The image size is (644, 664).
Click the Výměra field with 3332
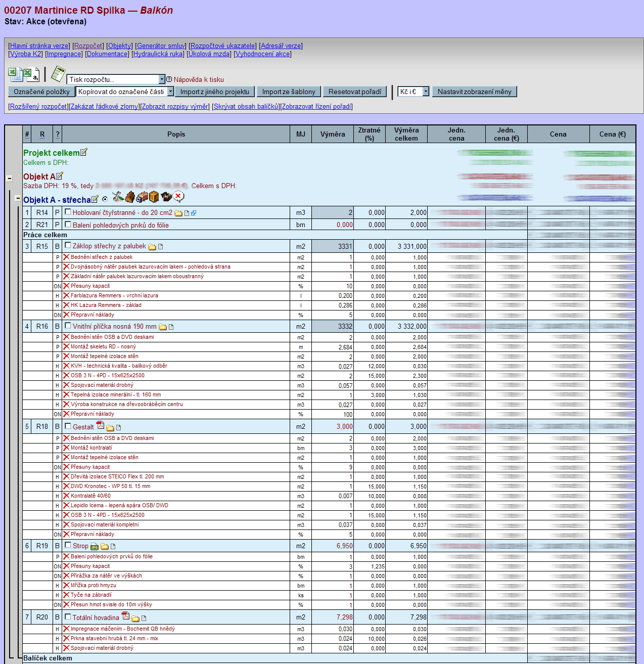click(333, 327)
